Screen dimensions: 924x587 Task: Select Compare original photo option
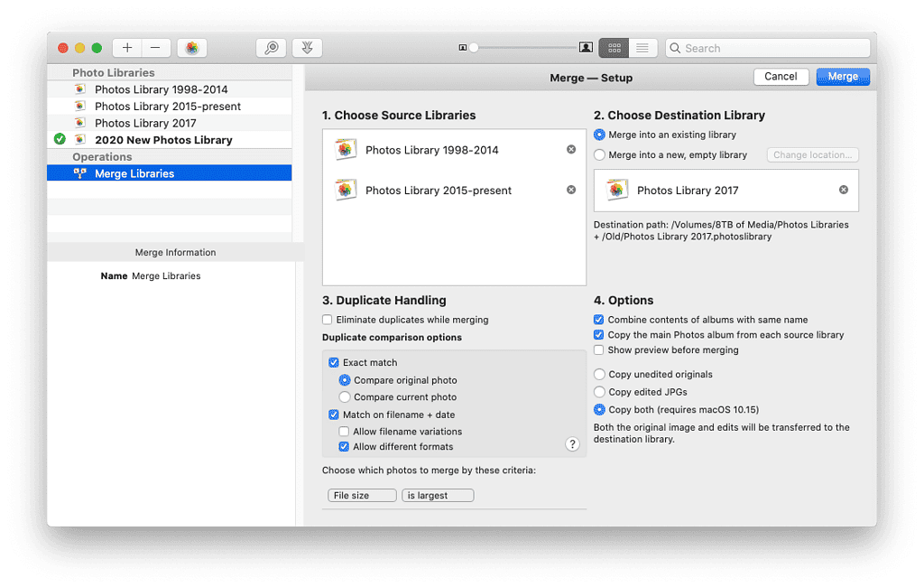pos(345,380)
